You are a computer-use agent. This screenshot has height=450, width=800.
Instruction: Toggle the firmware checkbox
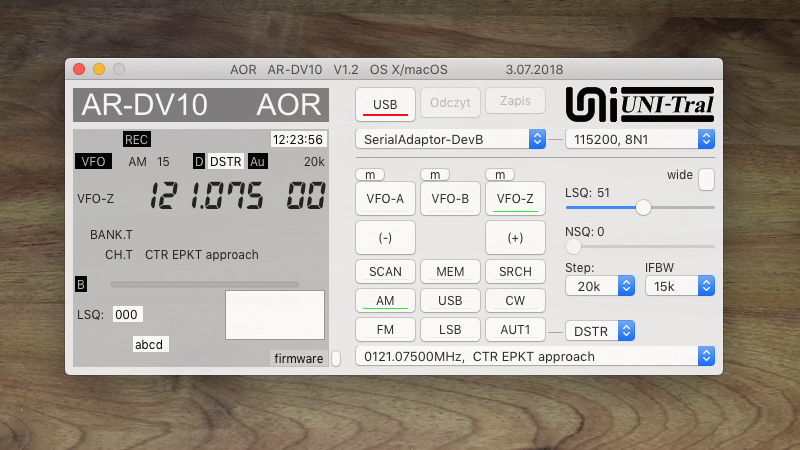336,358
